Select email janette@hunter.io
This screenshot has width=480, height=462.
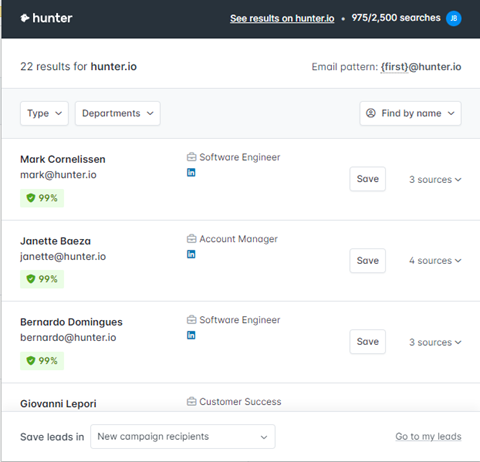[x=63, y=256]
